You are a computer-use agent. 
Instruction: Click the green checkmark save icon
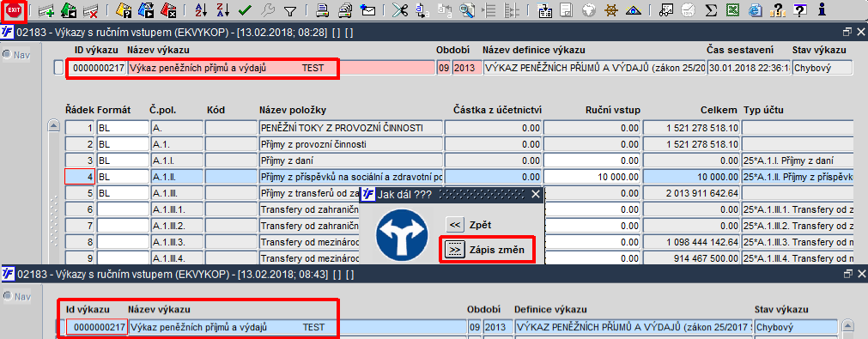(x=246, y=10)
